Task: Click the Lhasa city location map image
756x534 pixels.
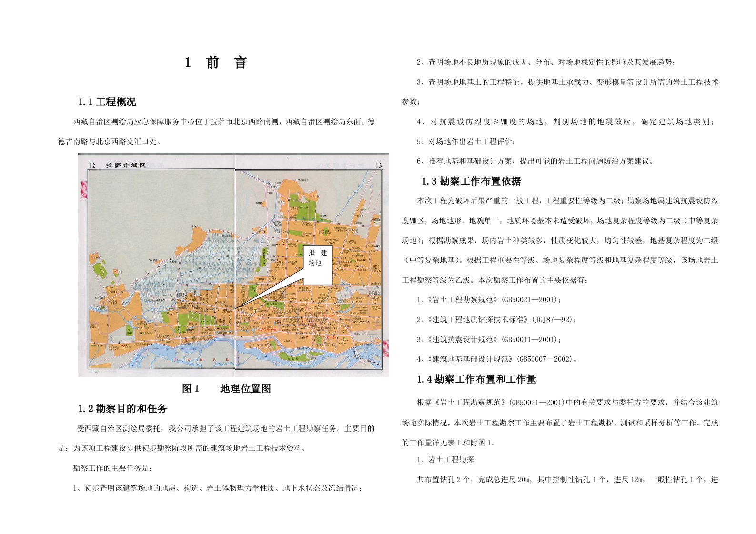Action: tap(233, 265)
